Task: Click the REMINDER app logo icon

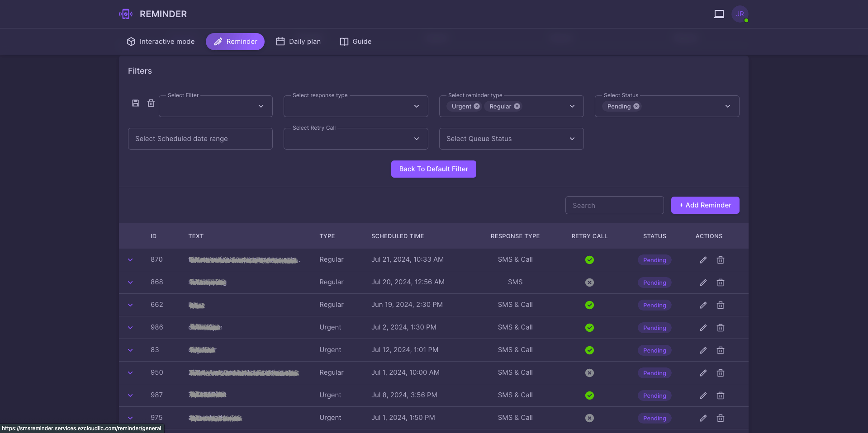Action: tap(126, 14)
